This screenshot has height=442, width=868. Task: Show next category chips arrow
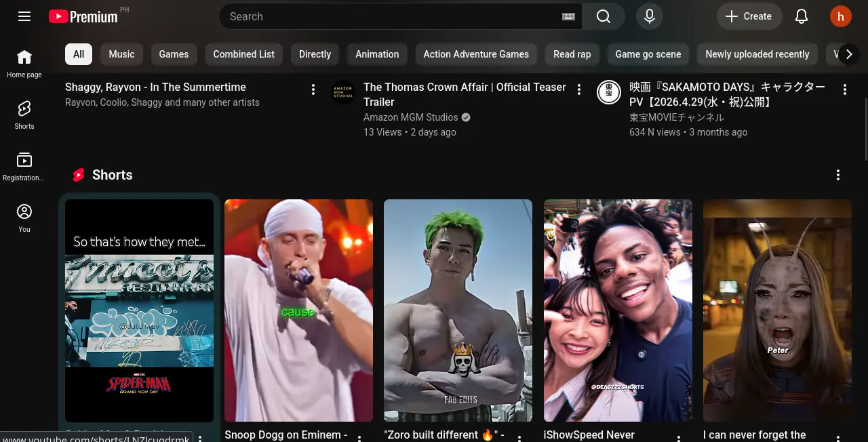[x=848, y=54]
